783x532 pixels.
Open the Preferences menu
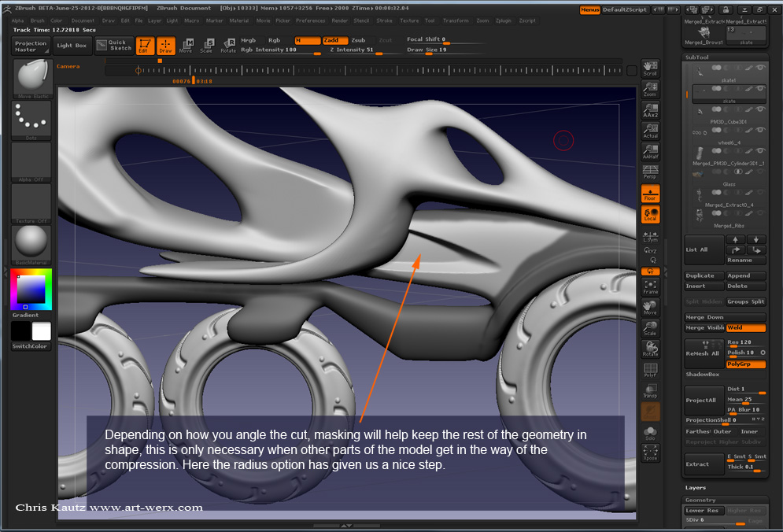[x=311, y=21]
